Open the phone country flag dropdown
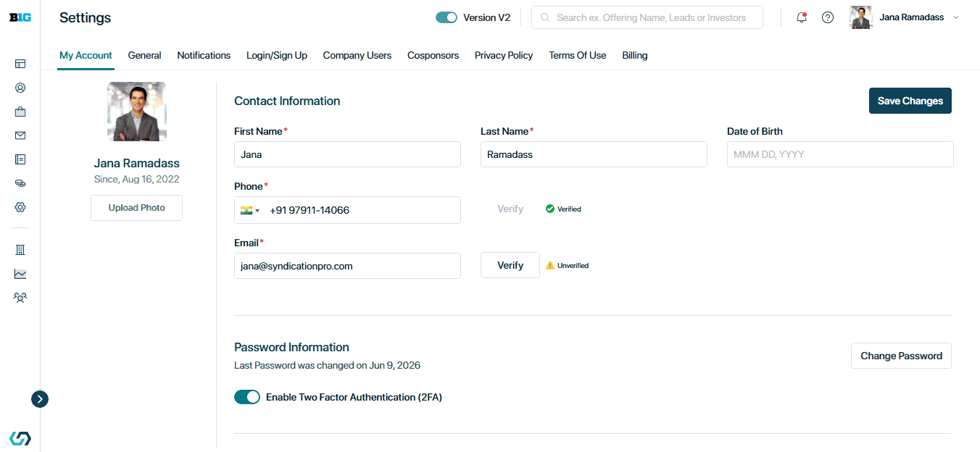 coord(250,210)
